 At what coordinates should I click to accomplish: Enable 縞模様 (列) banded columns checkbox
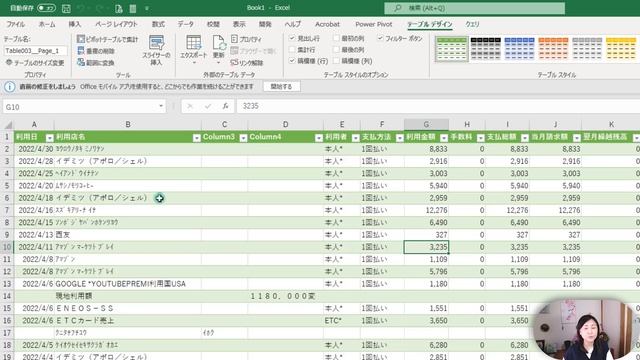point(336,61)
